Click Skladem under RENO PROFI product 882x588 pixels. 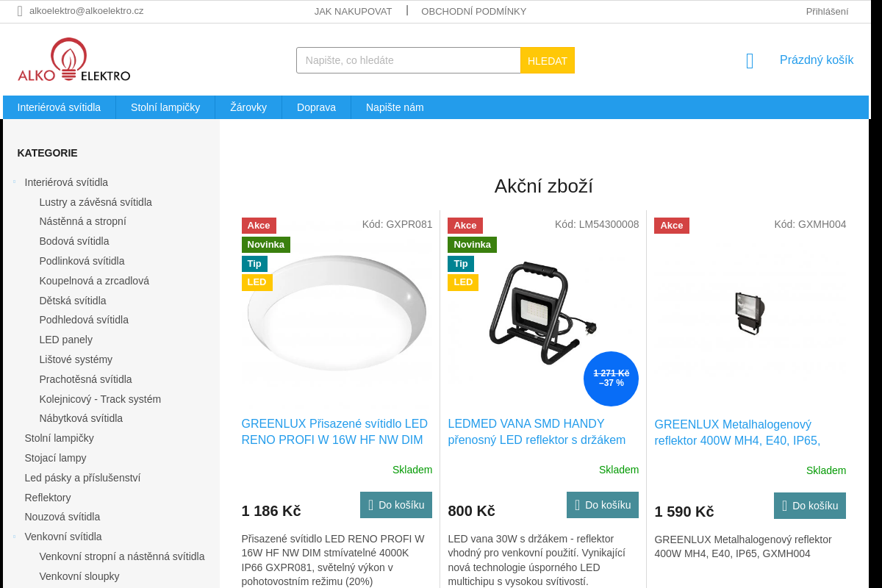click(412, 470)
